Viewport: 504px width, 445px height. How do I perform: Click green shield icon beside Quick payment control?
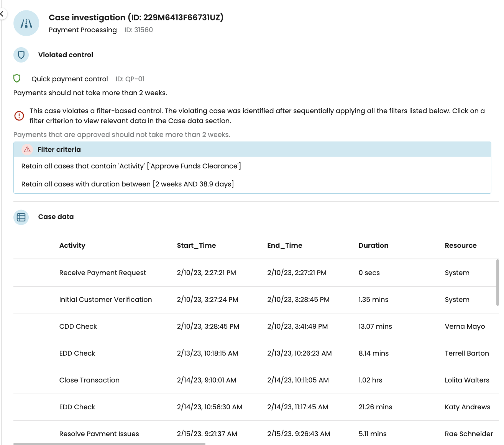[17, 79]
